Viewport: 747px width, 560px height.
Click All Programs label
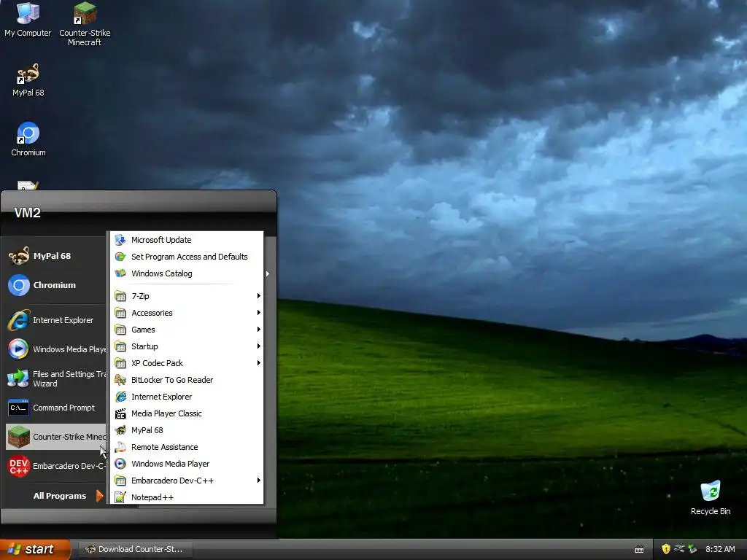(60, 496)
